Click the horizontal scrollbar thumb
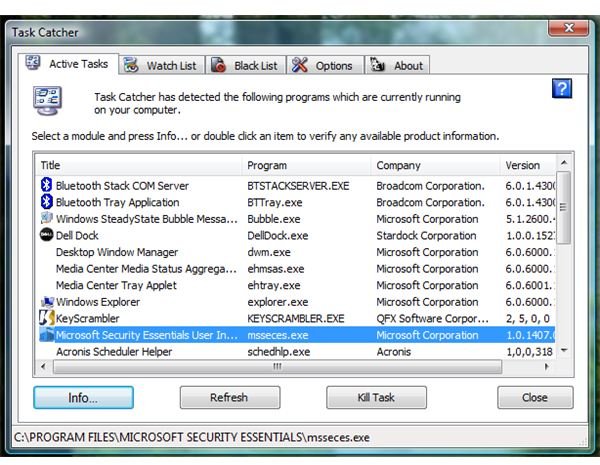 (277, 367)
